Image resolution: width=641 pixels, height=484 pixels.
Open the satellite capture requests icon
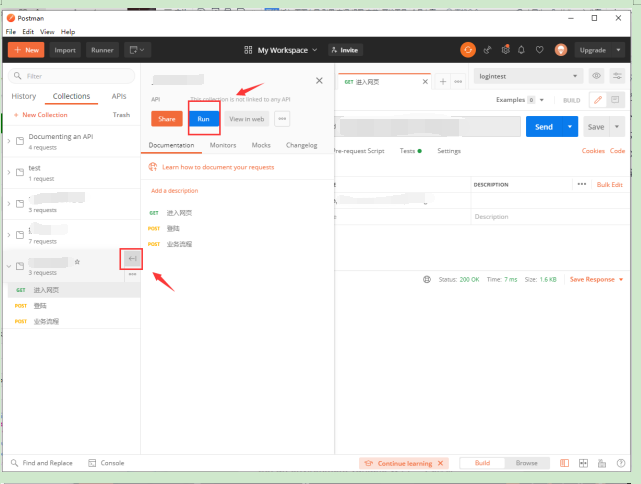[487, 50]
